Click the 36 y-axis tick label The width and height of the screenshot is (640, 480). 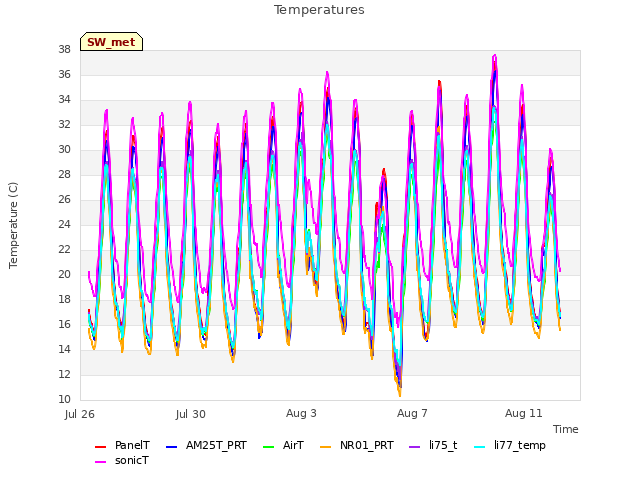[64, 75]
